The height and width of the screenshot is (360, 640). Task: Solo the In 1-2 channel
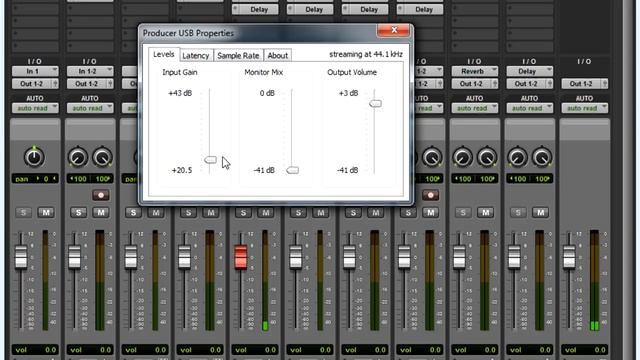pyautogui.click(x=78, y=213)
